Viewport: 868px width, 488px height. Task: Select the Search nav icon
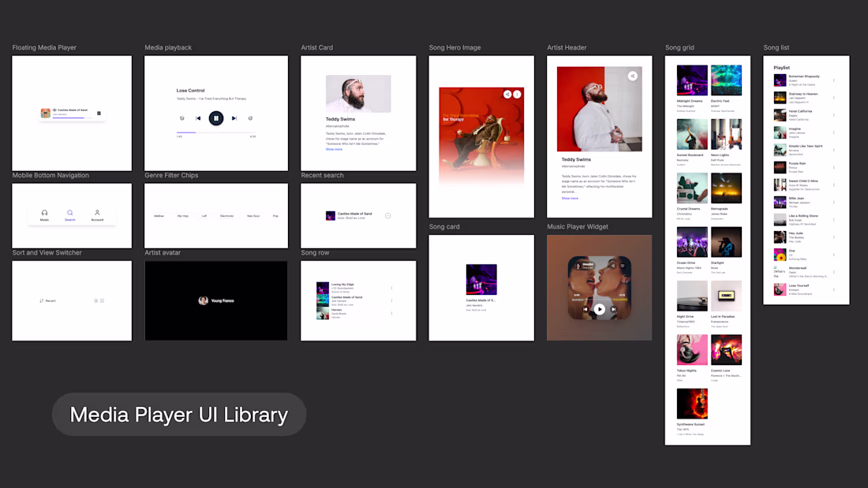69,212
